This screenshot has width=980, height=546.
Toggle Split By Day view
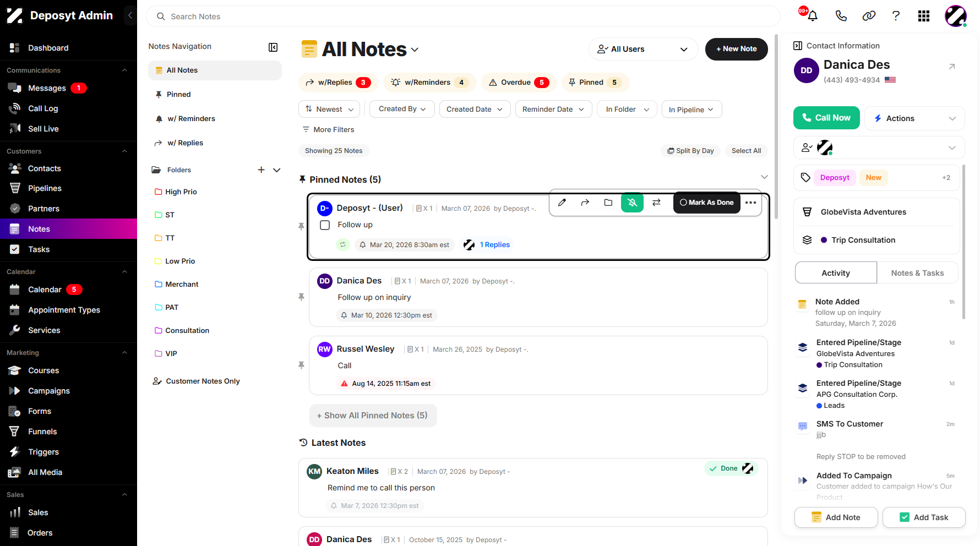[690, 151]
